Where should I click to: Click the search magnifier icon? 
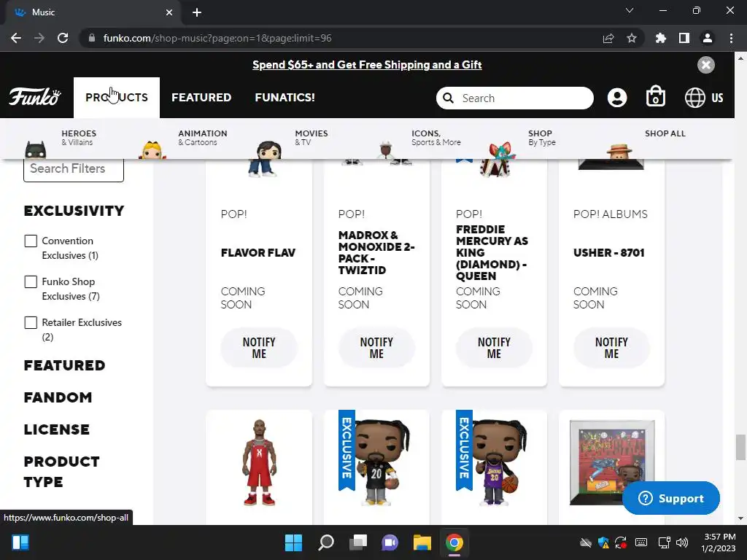coord(448,98)
